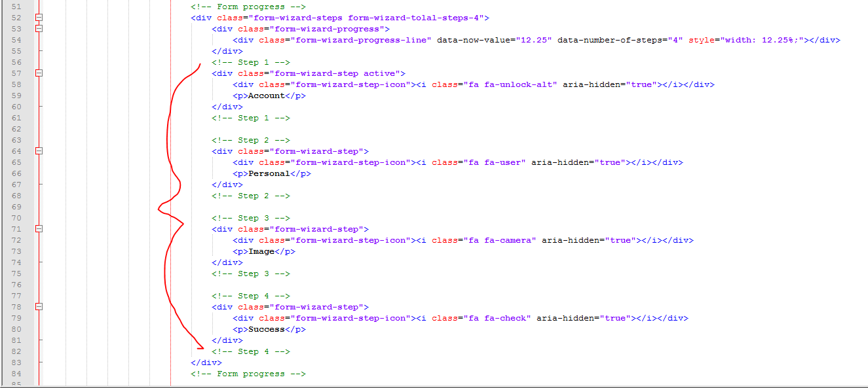Click the data-now-value "12.25" attribute value

[534, 40]
